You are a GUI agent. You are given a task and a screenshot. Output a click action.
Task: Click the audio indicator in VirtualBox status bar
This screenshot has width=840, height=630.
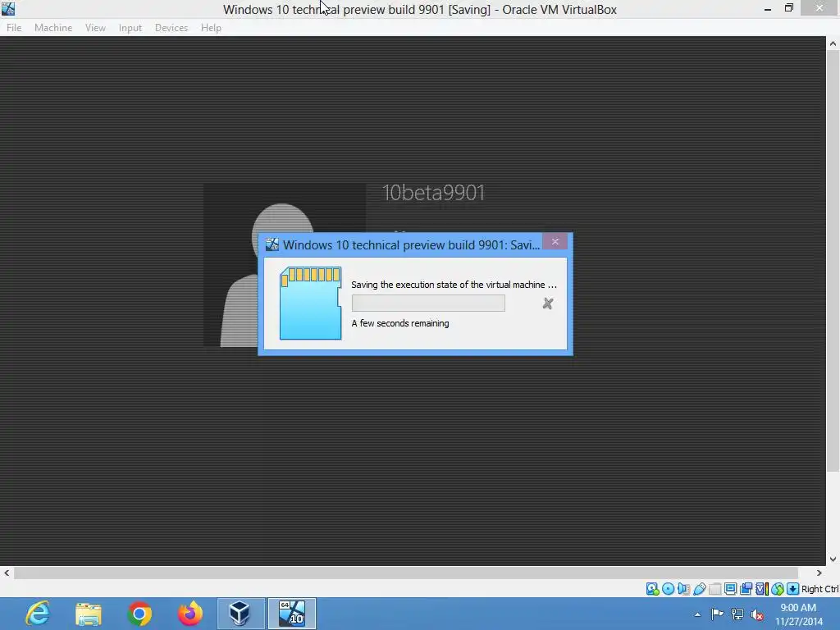click(x=683, y=589)
